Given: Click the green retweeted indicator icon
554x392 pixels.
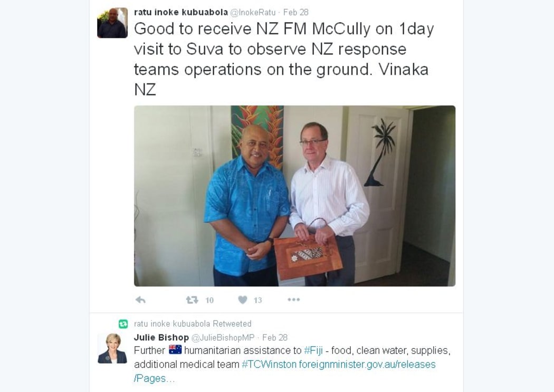Looking at the screenshot, I should (x=123, y=324).
